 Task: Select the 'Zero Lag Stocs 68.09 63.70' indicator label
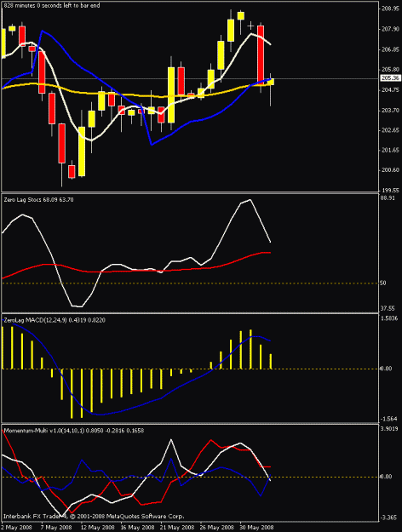[38, 200]
